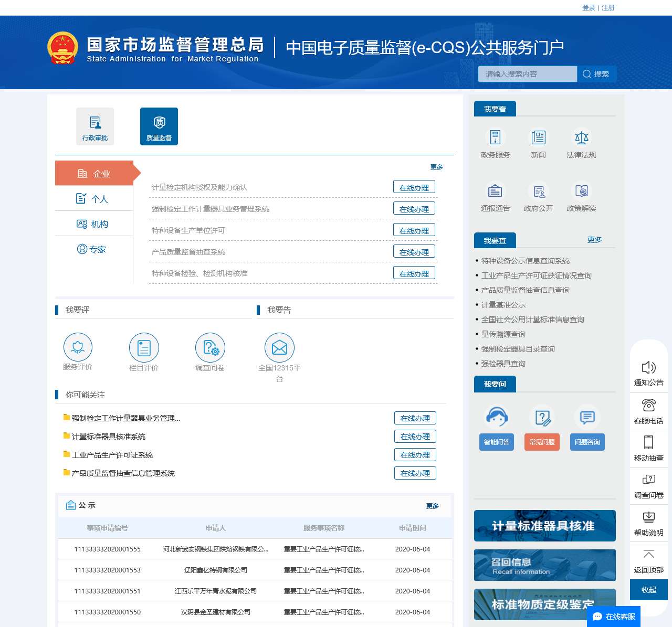This screenshot has width=672, height=627.
Task: Open 产品质量监督抽查信息查询 link
Action: pos(526,290)
